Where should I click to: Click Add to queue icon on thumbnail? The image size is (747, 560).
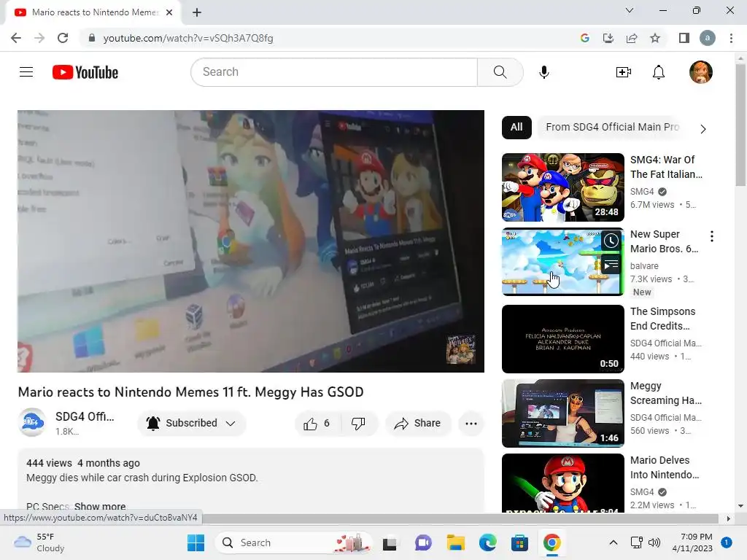point(611,265)
